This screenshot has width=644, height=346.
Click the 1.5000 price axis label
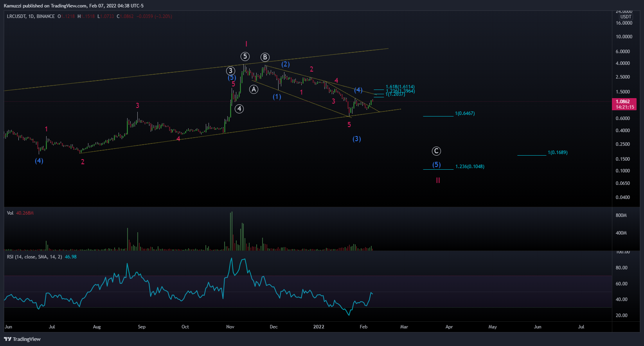pyautogui.click(x=623, y=92)
